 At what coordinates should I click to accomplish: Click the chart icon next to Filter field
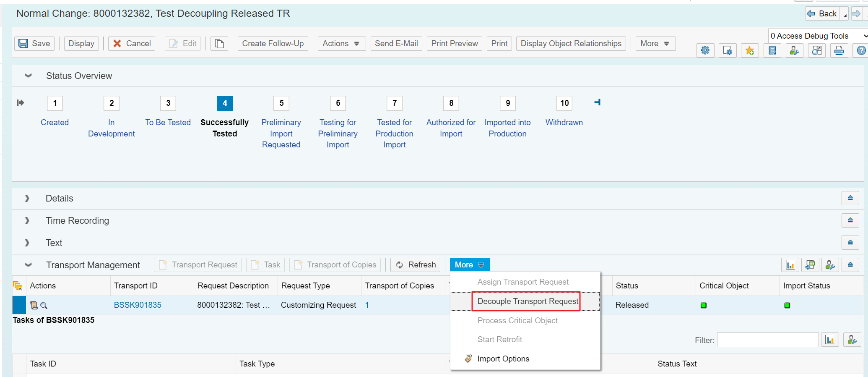(x=829, y=340)
